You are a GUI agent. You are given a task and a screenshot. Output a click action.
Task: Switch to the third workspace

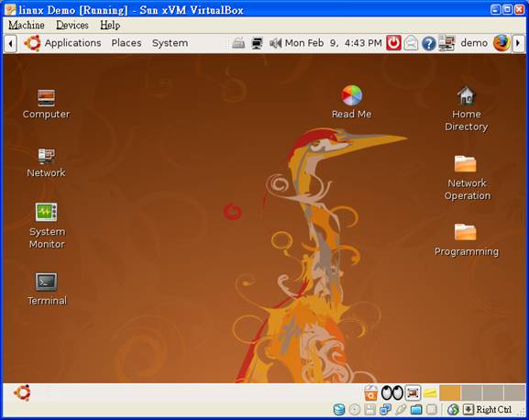tap(493, 392)
